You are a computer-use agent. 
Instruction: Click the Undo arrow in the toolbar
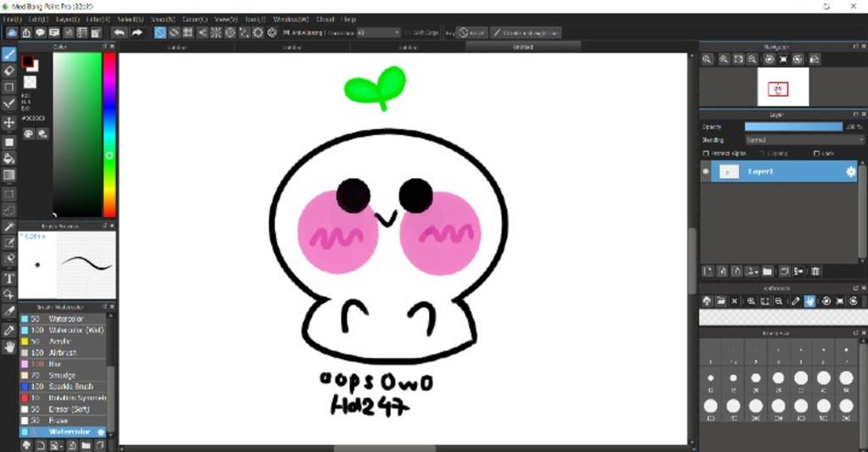click(119, 33)
